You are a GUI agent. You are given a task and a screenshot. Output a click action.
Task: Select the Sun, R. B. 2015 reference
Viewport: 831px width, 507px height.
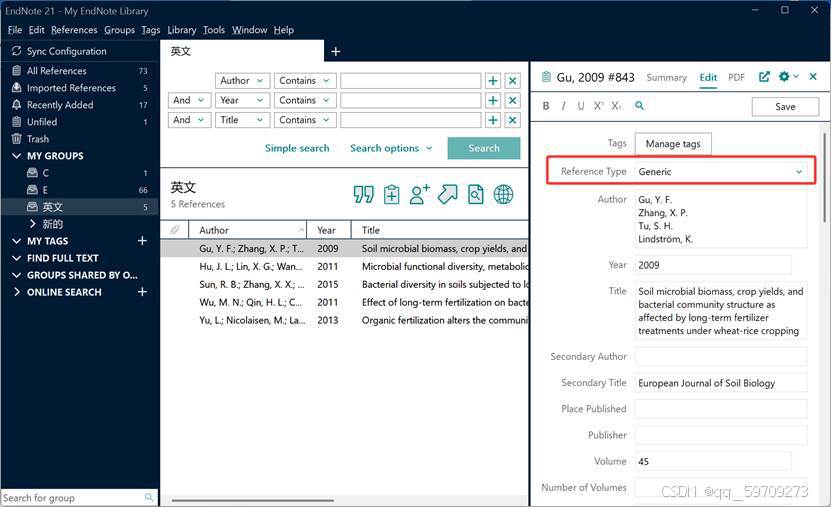point(344,284)
